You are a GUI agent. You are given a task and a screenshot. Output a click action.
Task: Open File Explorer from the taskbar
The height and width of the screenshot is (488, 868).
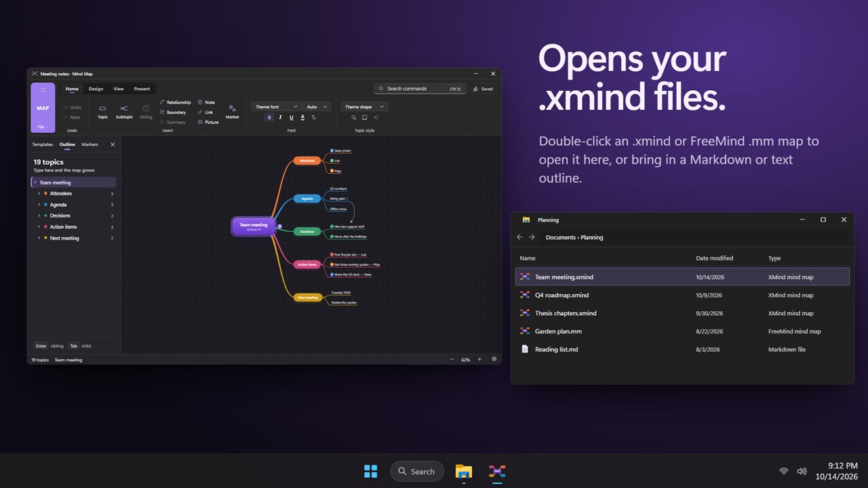click(x=464, y=471)
